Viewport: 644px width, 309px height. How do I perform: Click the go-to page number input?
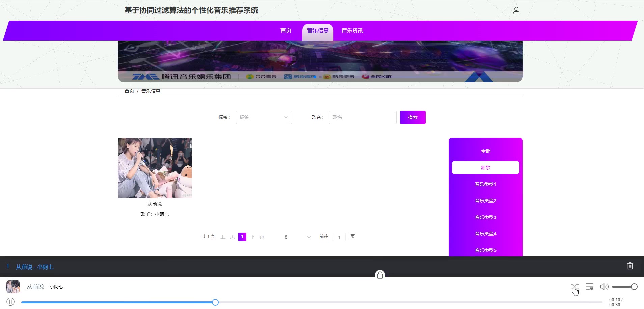click(x=339, y=237)
